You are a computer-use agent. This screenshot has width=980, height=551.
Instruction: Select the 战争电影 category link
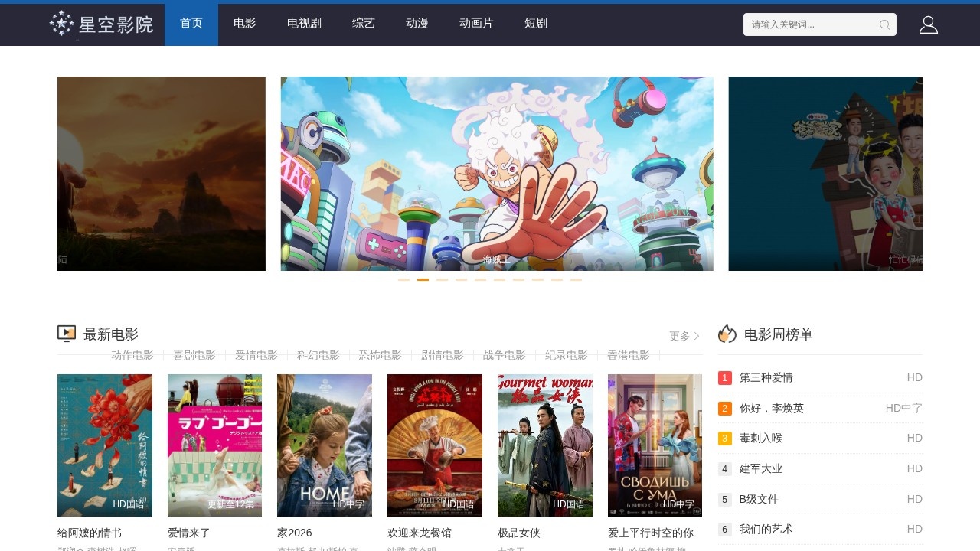click(505, 355)
